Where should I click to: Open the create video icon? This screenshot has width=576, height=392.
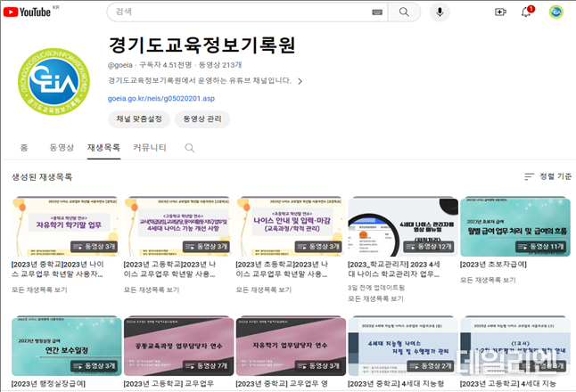500,12
